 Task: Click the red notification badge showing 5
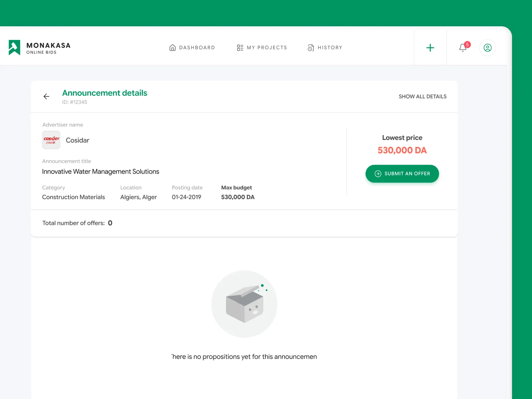pyautogui.click(x=467, y=45)
